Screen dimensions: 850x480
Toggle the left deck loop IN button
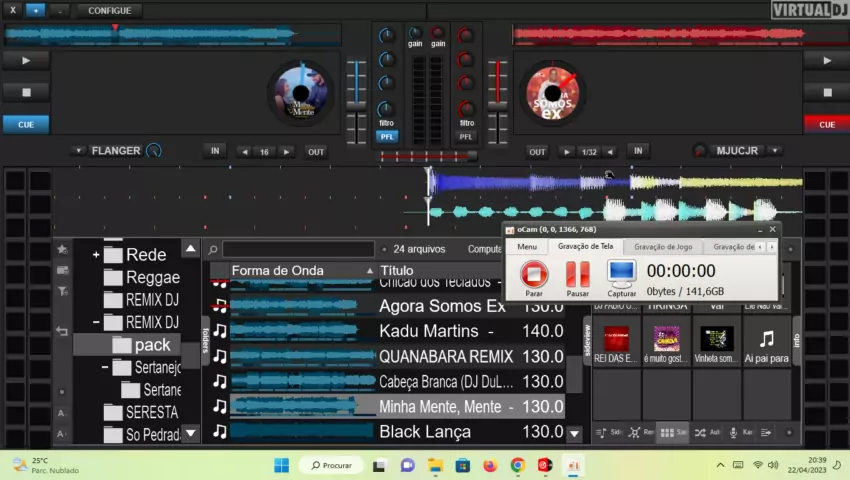(215, 151)
